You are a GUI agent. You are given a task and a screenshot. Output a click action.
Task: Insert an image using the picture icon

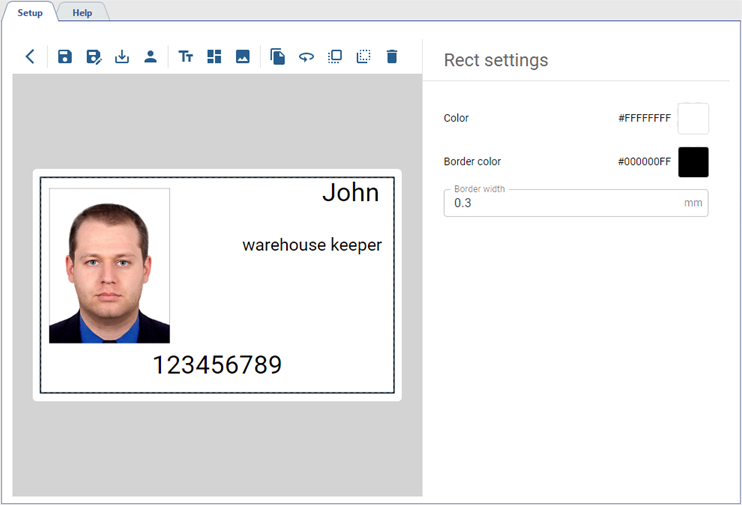point(242,57)
